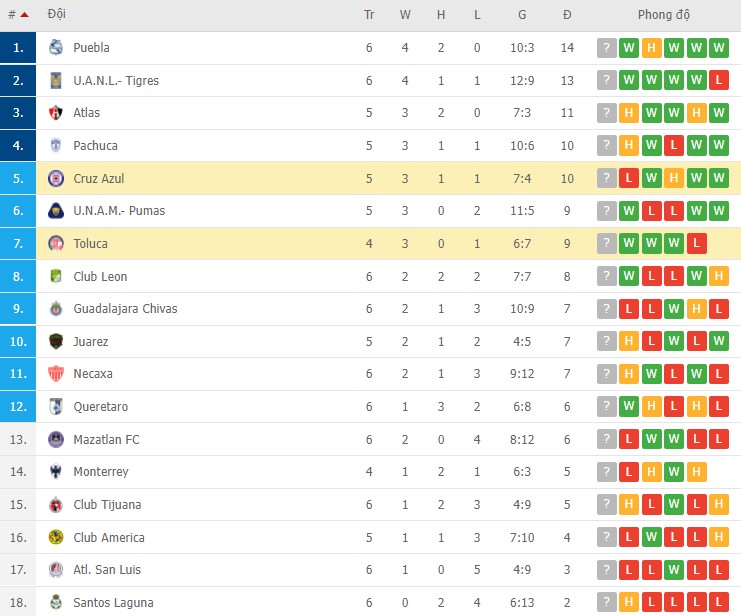
Task: Sort standings by the Đ points column
Action: click(567, 15)
